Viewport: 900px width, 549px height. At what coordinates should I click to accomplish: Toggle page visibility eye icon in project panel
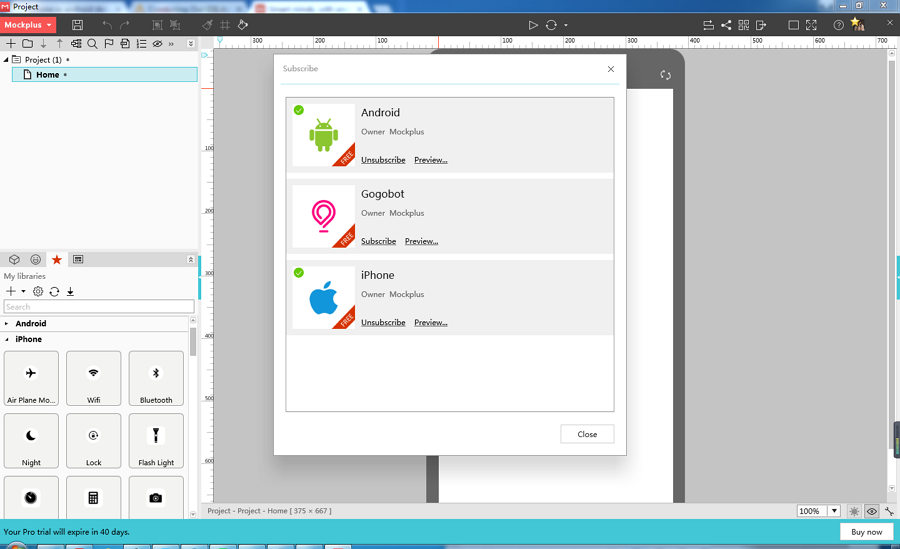(x=157, y=44)
